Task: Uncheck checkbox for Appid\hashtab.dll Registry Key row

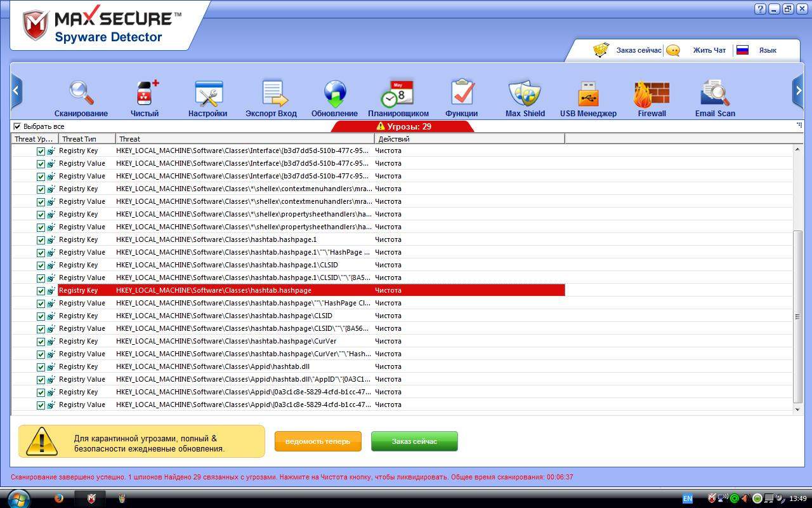Action: click(x=41, y=367)
